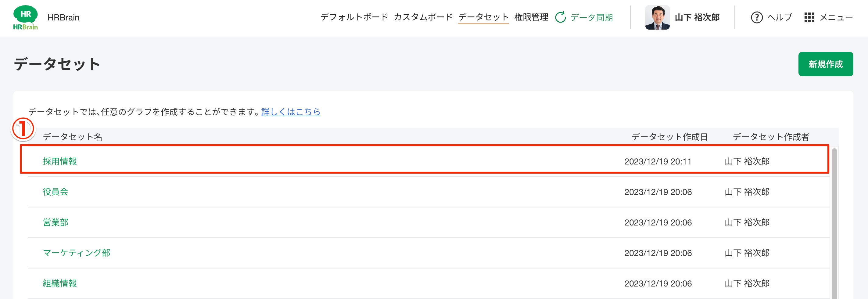Viewport: 868px width, 299px height.
Task: Open the 採用情報 dataset
Action: 60,161
